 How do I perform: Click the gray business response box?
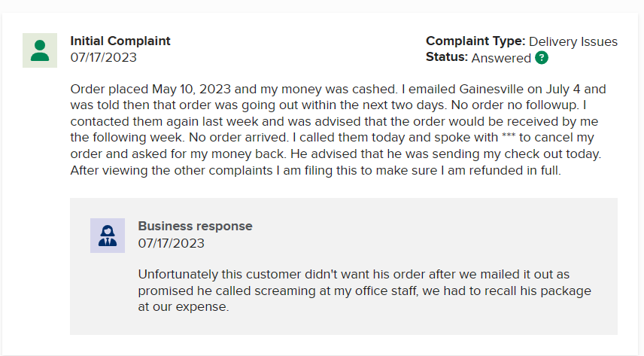[343, 266]
